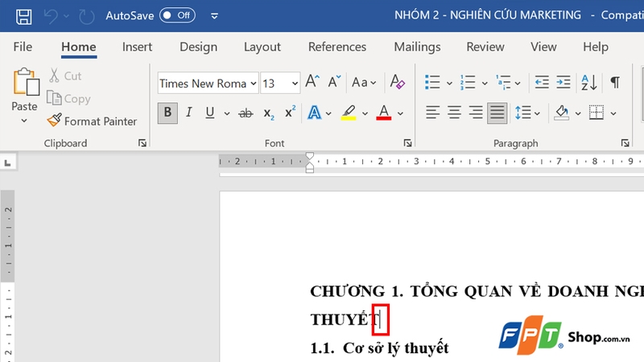The height and width of the screenshot is (362, 644).
Task: Toggle Italic formatting
Action: click(x=188, y=113)
